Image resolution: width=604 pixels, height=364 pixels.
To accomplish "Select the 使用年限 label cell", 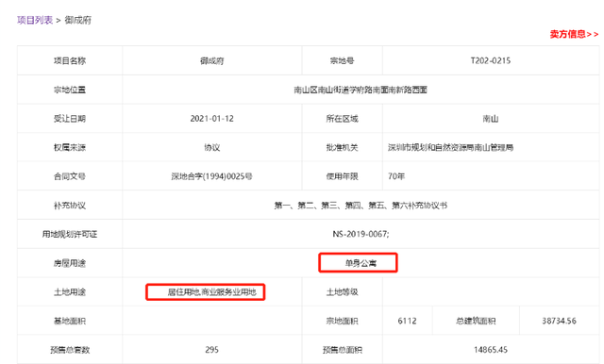I will click(342, 176).
